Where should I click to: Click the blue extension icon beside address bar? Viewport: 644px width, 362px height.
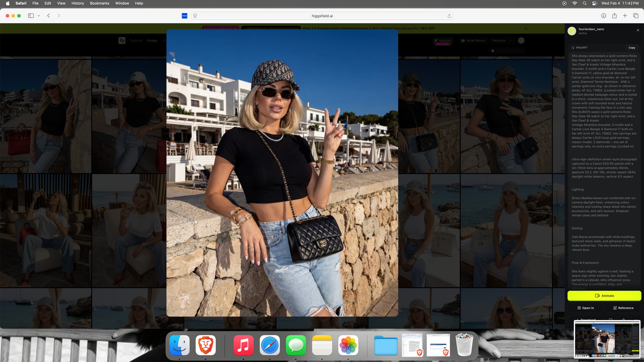point(184,16)
